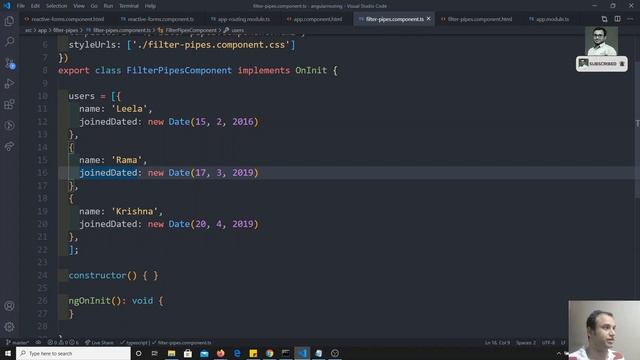The image size is (640, 360).
Task: Open Edge browser from taskbar
Action: pos(237,353)
